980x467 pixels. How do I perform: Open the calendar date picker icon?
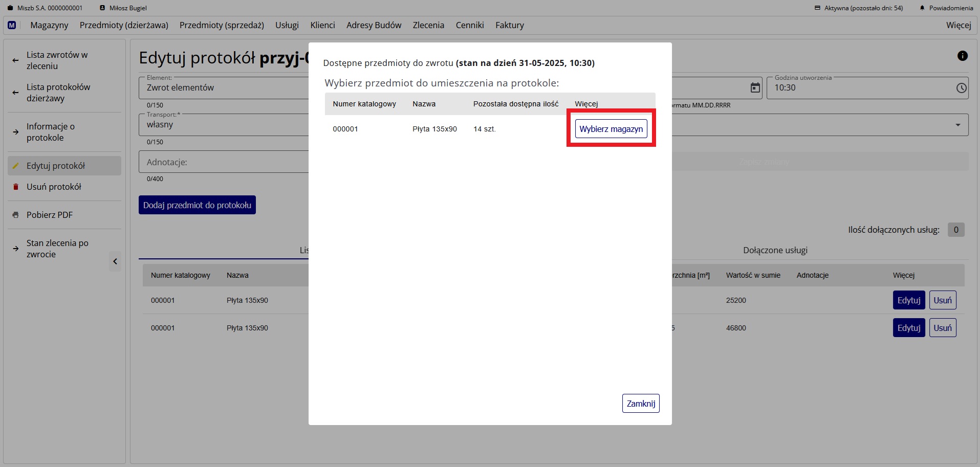755,88
